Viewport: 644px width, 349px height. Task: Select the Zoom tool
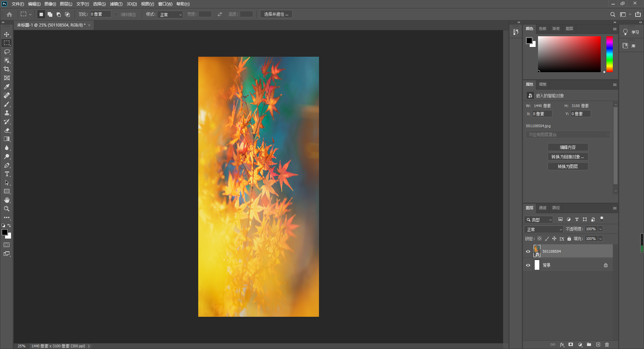(x=7, y=209)
